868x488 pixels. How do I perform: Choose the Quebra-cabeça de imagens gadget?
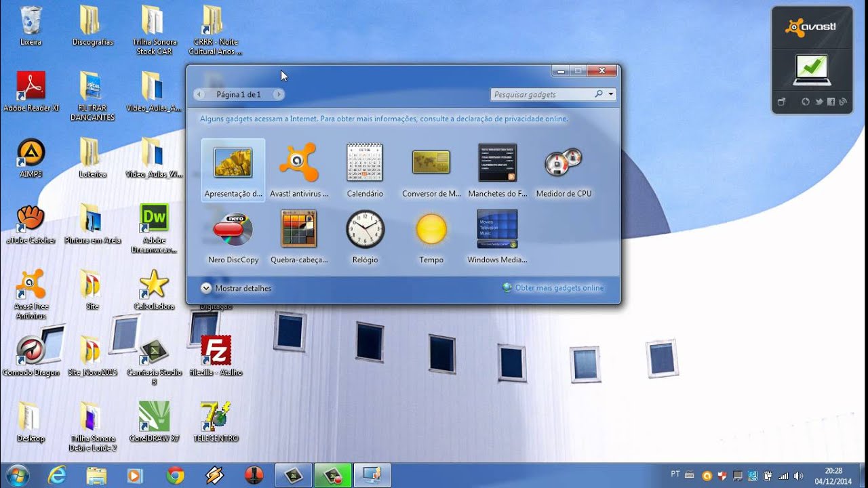coord(299,237)
